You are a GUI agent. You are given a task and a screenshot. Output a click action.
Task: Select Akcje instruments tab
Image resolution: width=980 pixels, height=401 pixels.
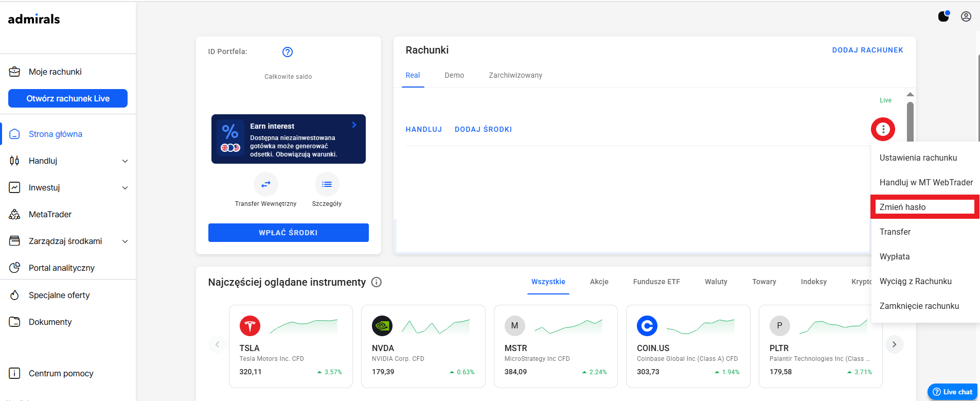point(599,282)
